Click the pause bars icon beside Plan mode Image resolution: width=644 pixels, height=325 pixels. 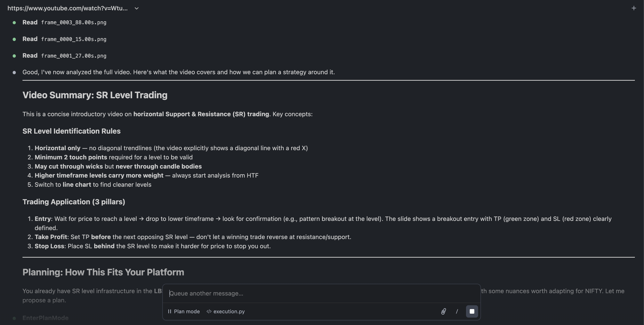pos(170,312)
